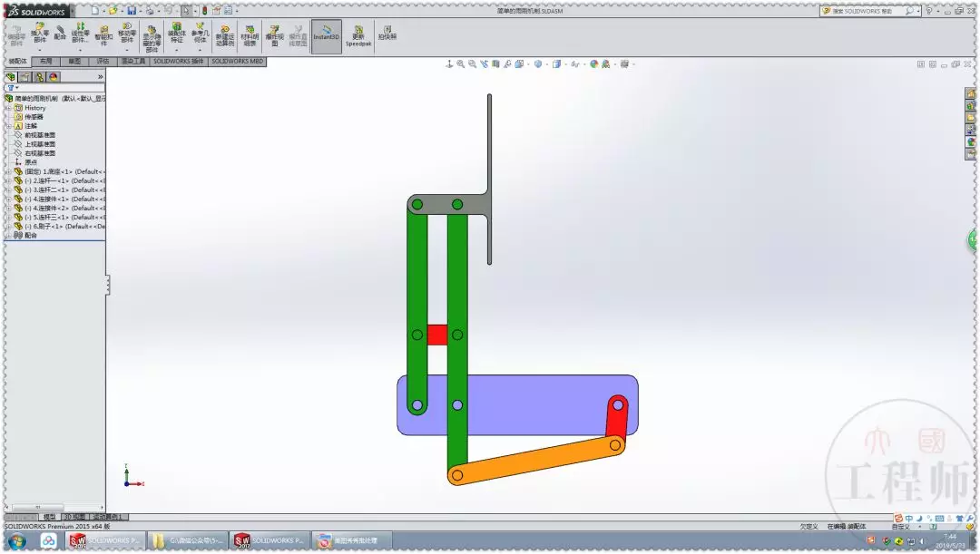This screenshot has width=980, height=554.
Task: Click the Zoom to Fit icon
Action: [461, 63]
